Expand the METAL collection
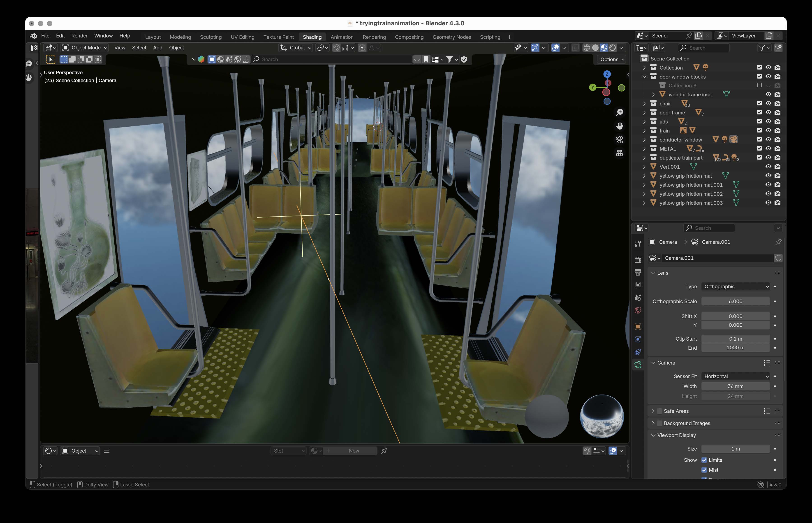Viewport: 812px width, 523px height. [644, 149]
